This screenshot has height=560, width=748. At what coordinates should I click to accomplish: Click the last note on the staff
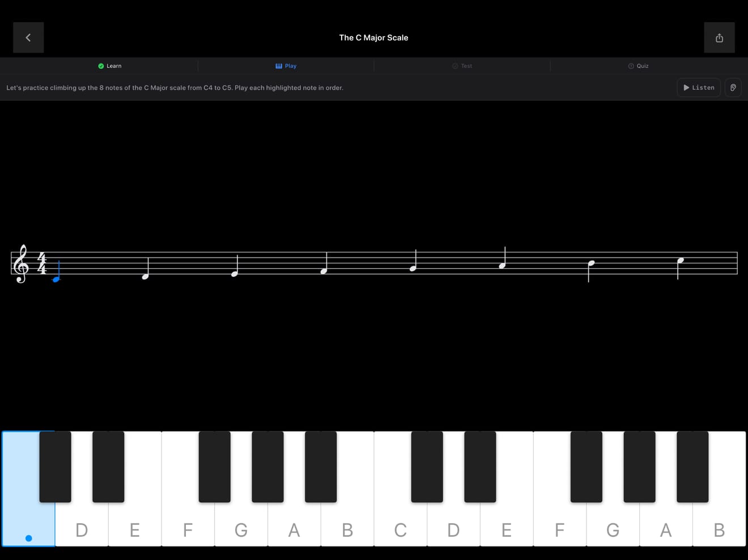tap(680, 268)
